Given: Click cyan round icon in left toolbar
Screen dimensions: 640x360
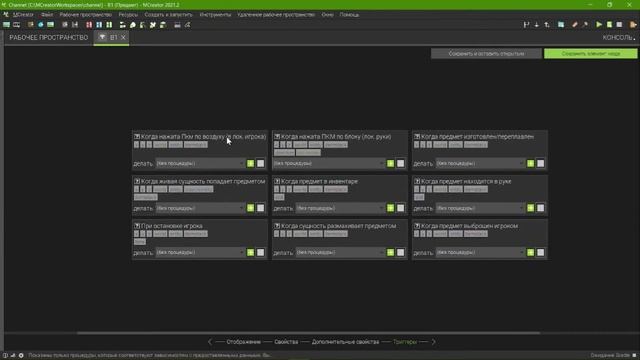Looking at the screenshot, I should pyautogui.click(x=40, y=25).
